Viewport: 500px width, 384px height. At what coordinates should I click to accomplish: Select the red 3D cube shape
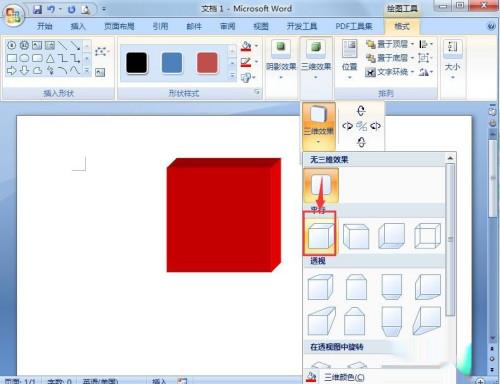[224, 215]
